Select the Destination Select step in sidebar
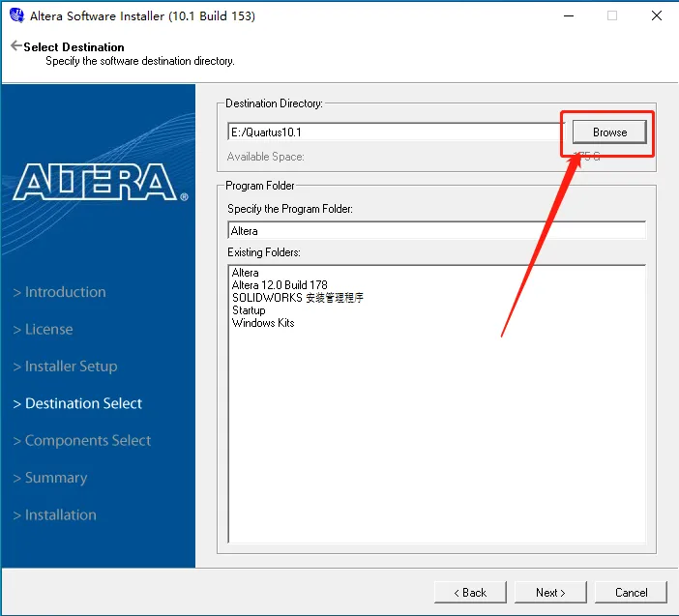Image resolution: width=679 pixels, height=616 pixels. (77, 403)
